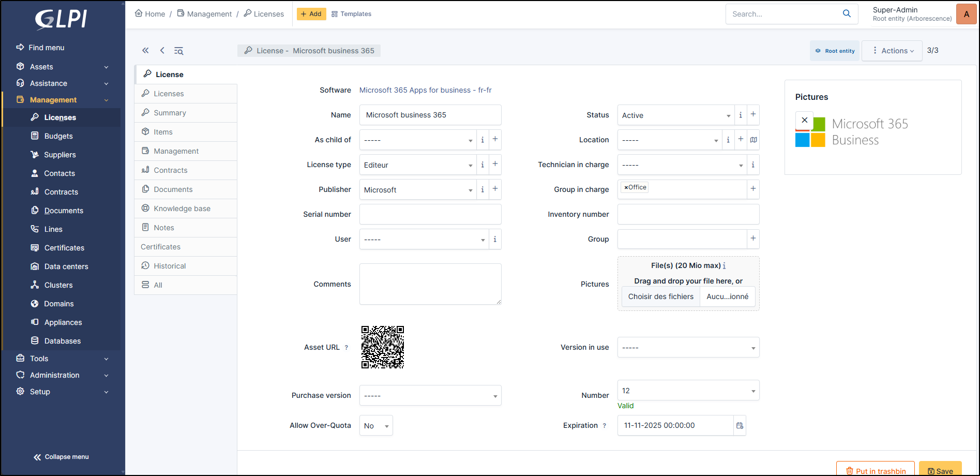980x476 pixels.
Task: Remove the Microsoft 365 Business picture
Action: coord(804,120)
